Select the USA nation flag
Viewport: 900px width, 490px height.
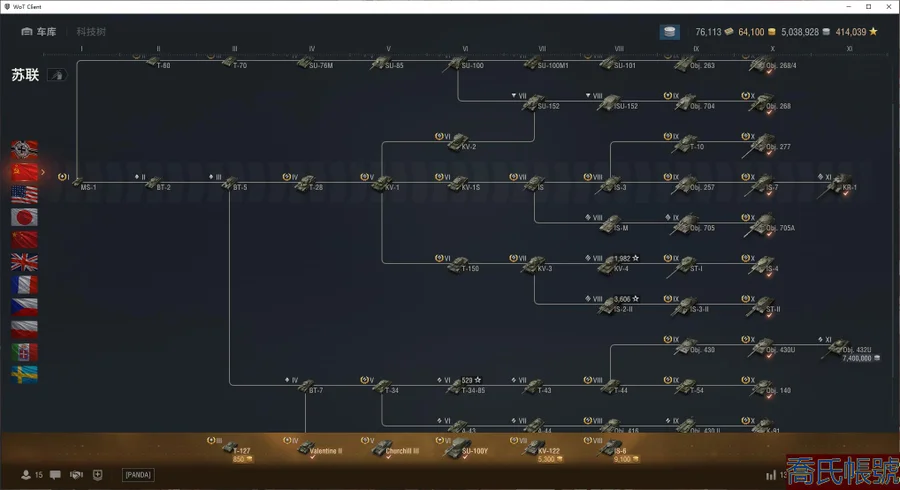tap(24, 195)
